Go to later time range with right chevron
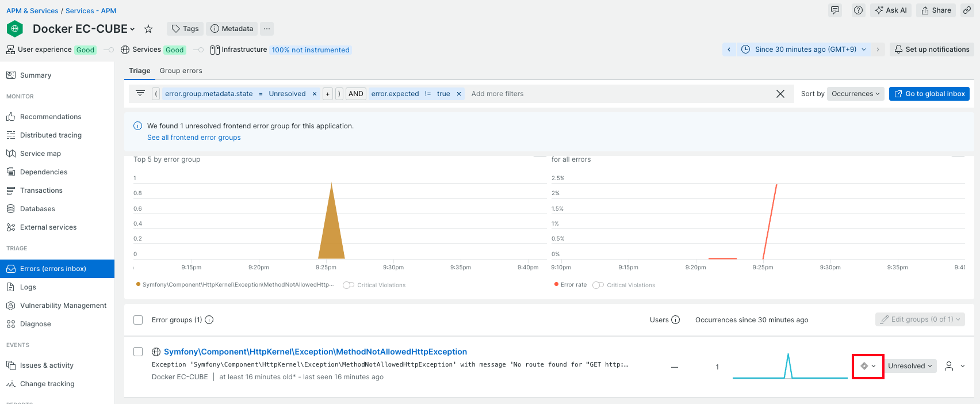 878,49
